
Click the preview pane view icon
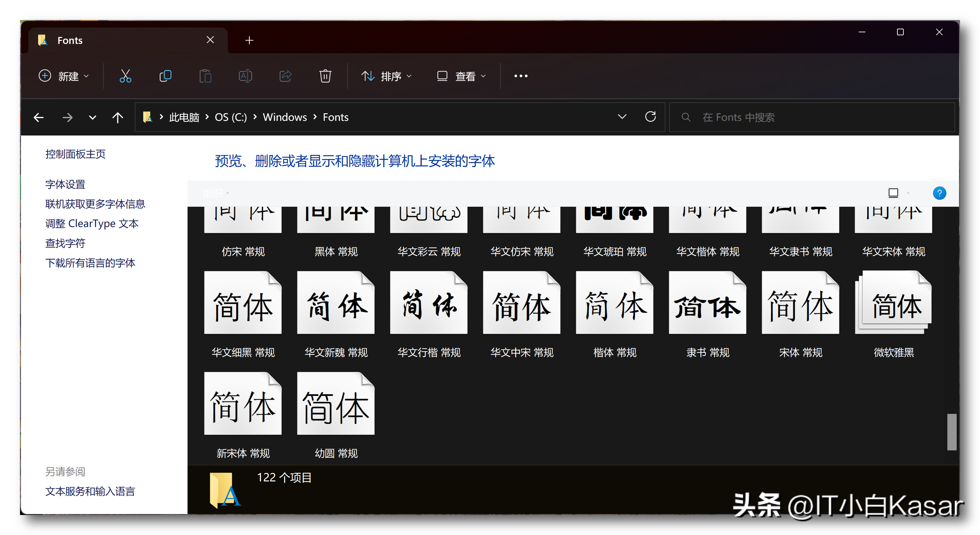tap(893, 193)
